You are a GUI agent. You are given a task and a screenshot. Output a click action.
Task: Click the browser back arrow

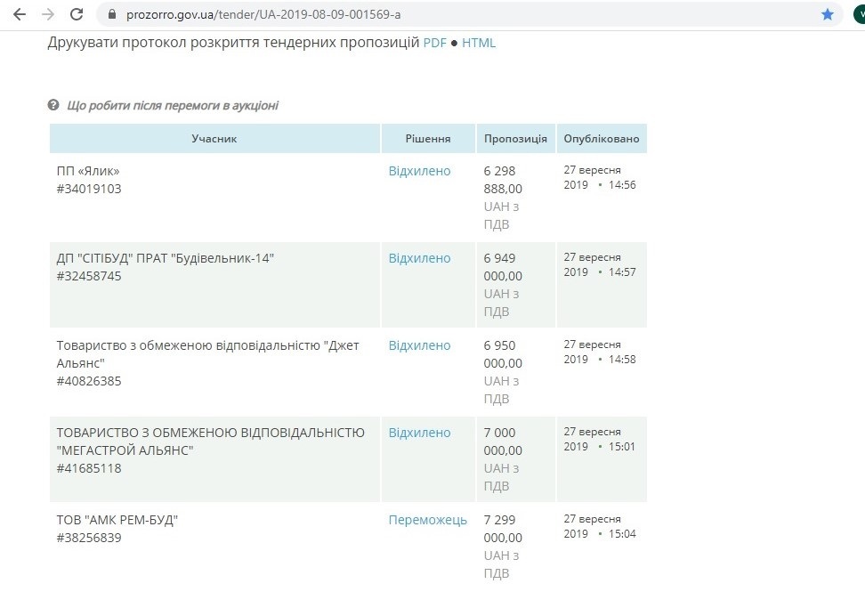tap(20, 14)
